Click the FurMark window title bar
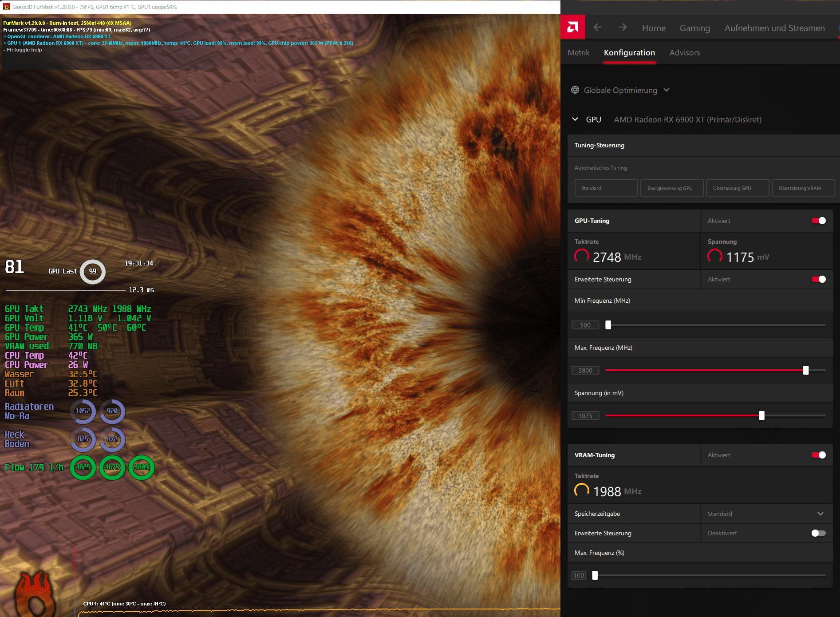The image size is (840, 617). [x=280, y=7]
